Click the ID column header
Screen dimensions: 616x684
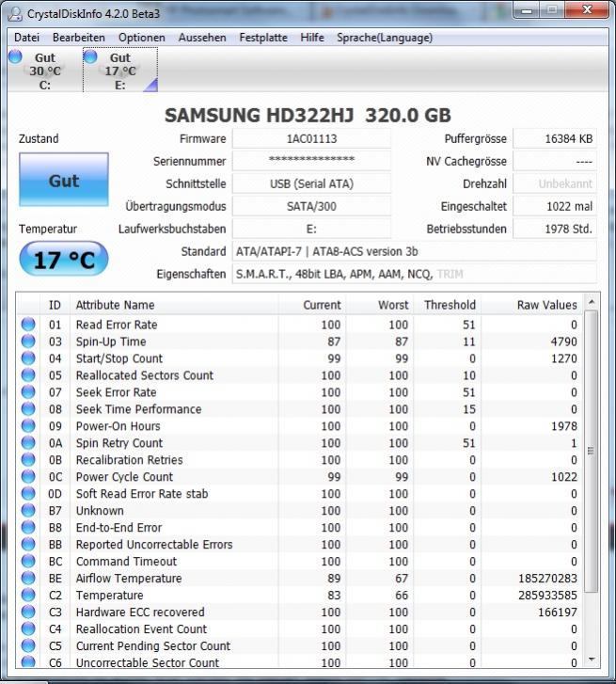55,305
